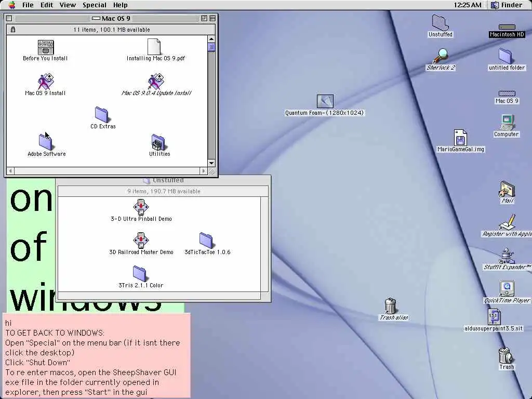Click the lock icon in Mac OS 9 window header

(13, 30)
